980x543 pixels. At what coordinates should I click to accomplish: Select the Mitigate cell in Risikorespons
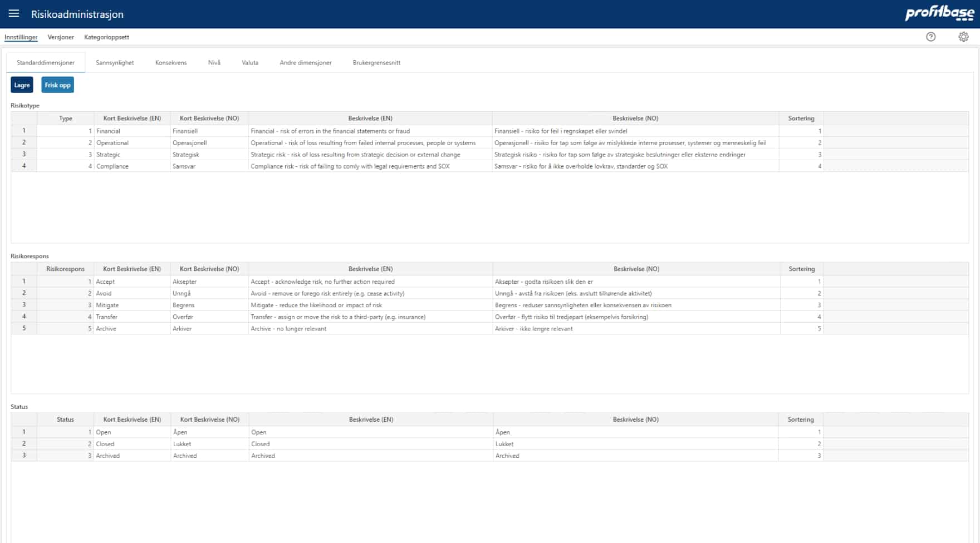[x=131, y=305]
